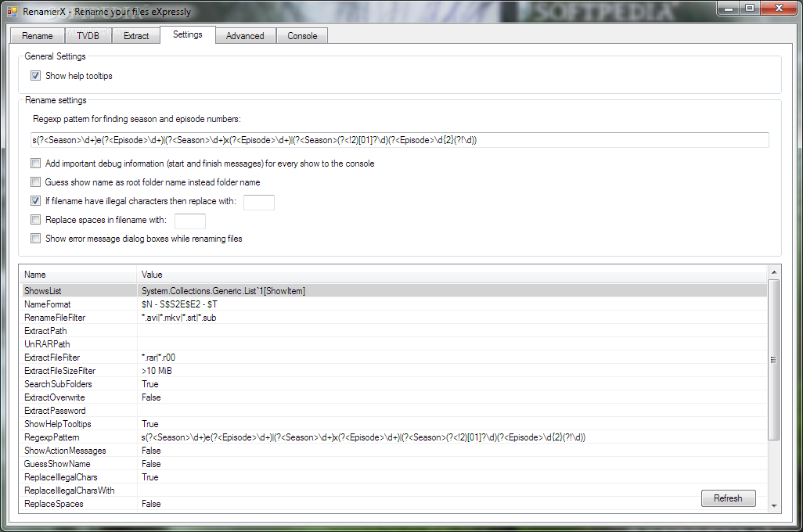Open the Advanced tab
The image size is (803, 532).
(x=245, y=36)
